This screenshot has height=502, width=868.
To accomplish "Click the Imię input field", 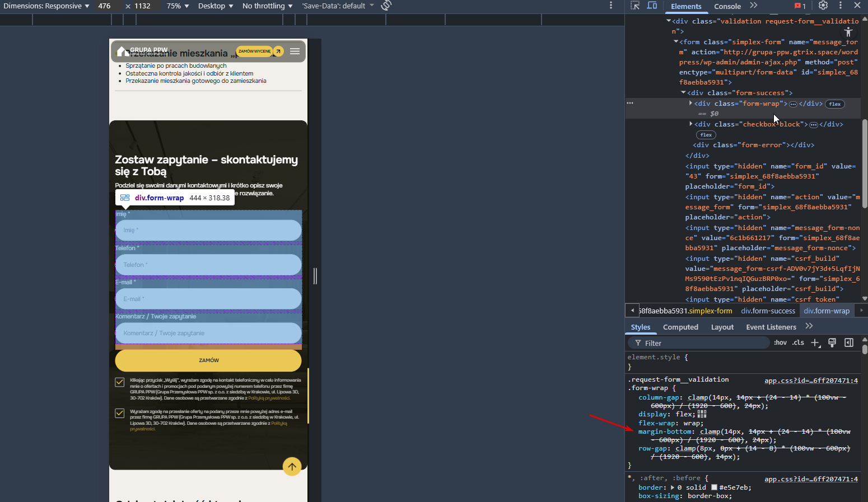I will pyautogui.click(x=208, y=230).
